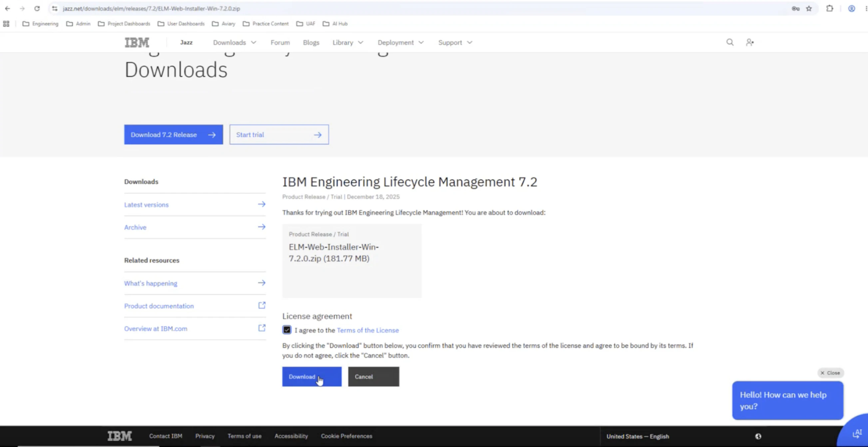
Task: Open user account icon in header
Action: pyautogui.click(x=750, y=42)
